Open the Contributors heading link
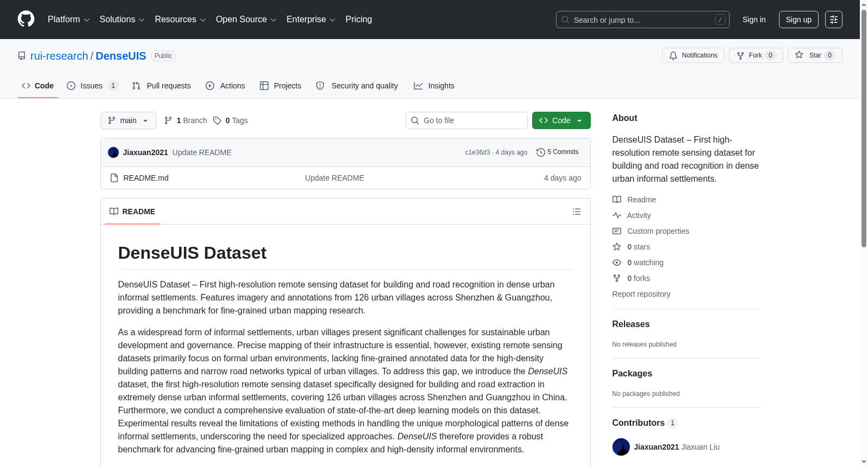 click(x=645, y=423)
